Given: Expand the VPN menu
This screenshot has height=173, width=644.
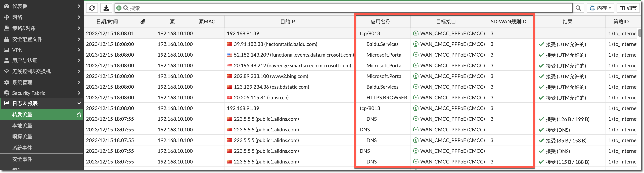Looking at the screenshot, I should (41, 50).
